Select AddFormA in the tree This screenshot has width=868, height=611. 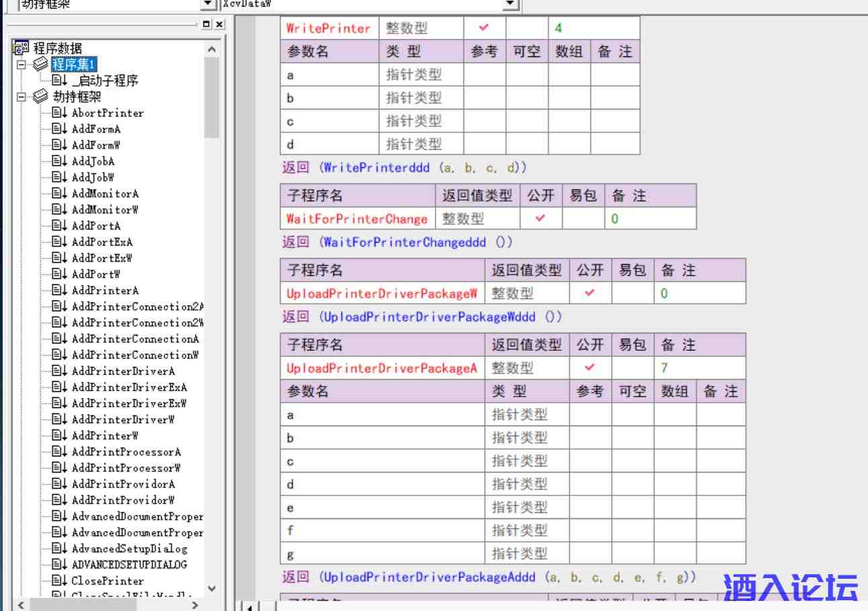pyautogui.click(x=96, y=129)
